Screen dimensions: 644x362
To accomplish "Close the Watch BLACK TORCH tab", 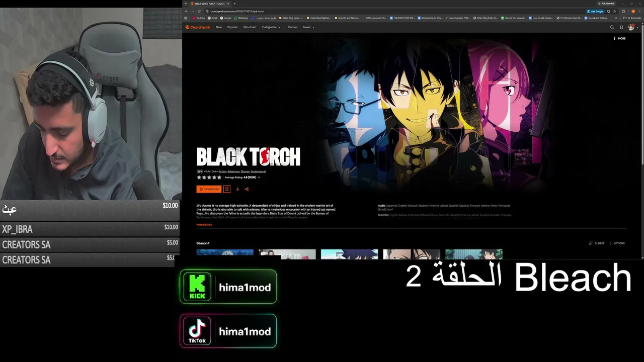I will pos(228,4).
